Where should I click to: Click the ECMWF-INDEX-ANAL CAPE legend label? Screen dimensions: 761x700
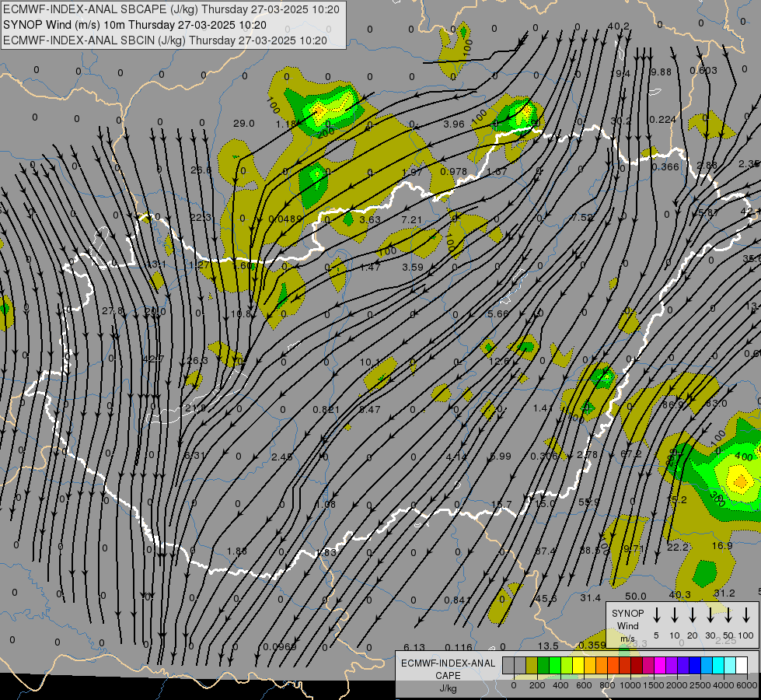[x=448, y=670]
